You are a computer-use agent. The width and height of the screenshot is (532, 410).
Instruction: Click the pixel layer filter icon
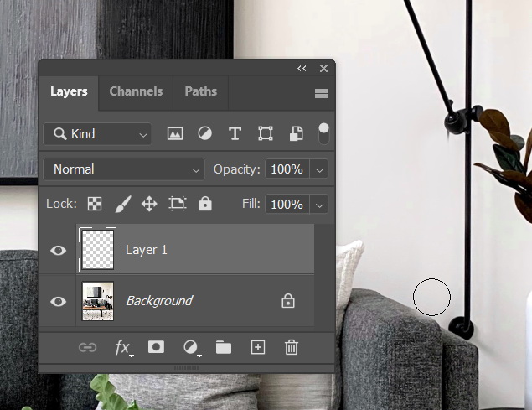(175, 134)
